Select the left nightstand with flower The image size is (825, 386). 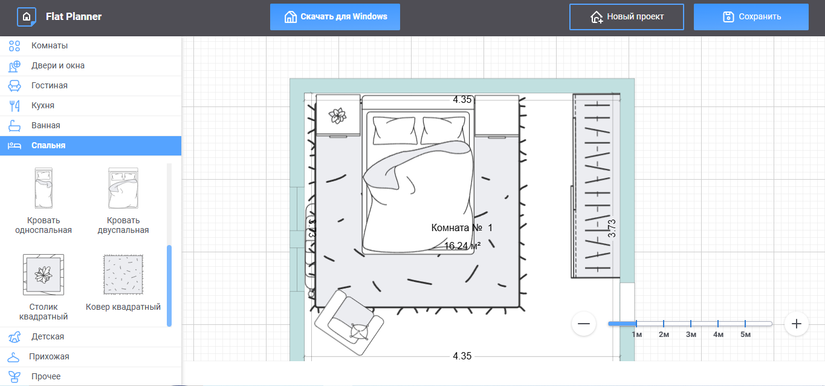(338, 116)
